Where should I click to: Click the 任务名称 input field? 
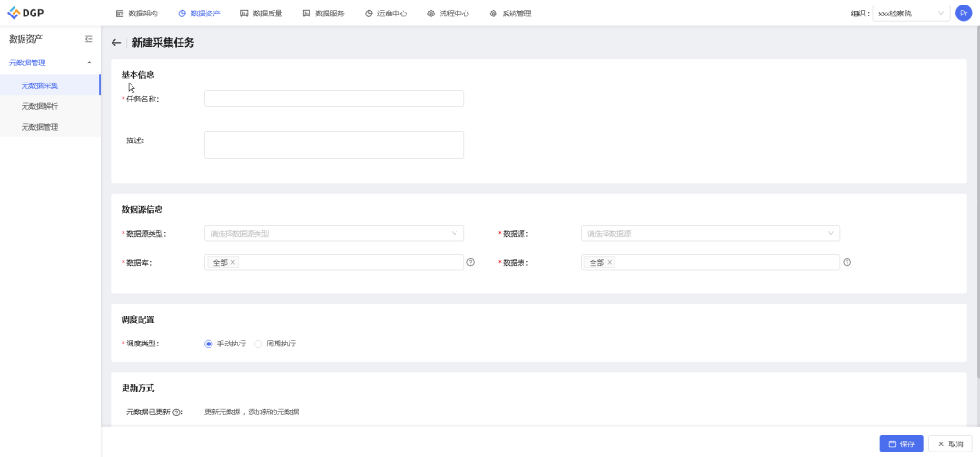coord(334,99)
